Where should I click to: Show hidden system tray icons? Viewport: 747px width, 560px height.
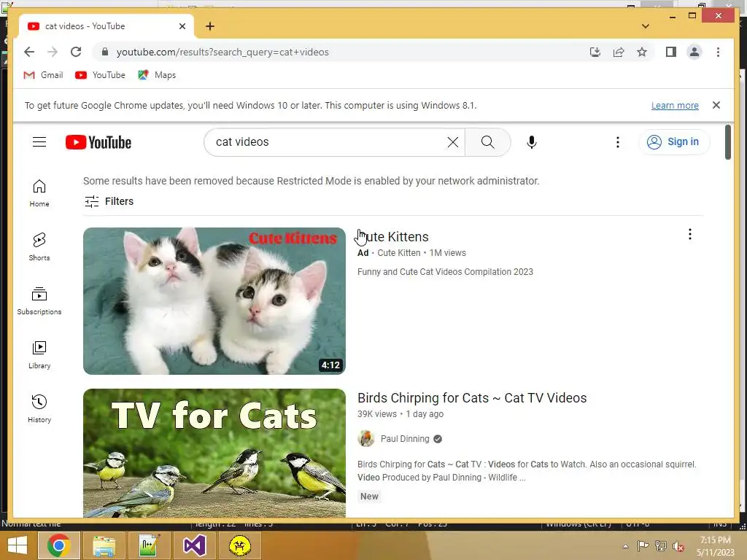[625, 546]
